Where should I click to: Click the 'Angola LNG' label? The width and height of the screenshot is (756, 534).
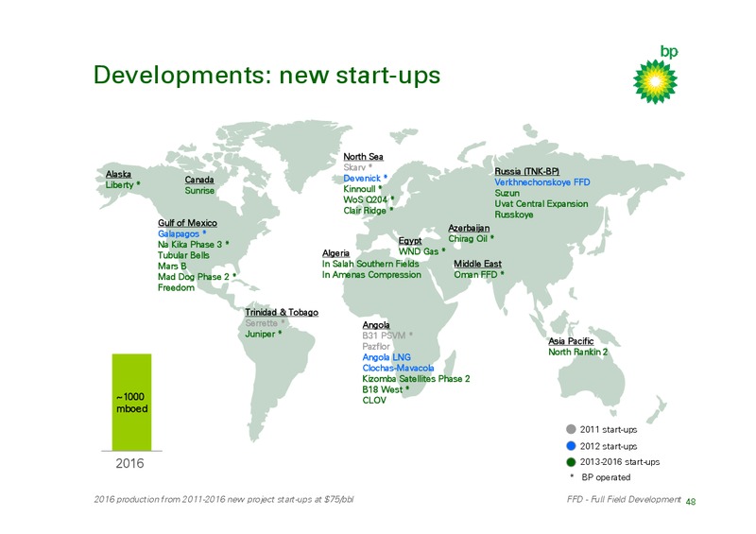387,357
